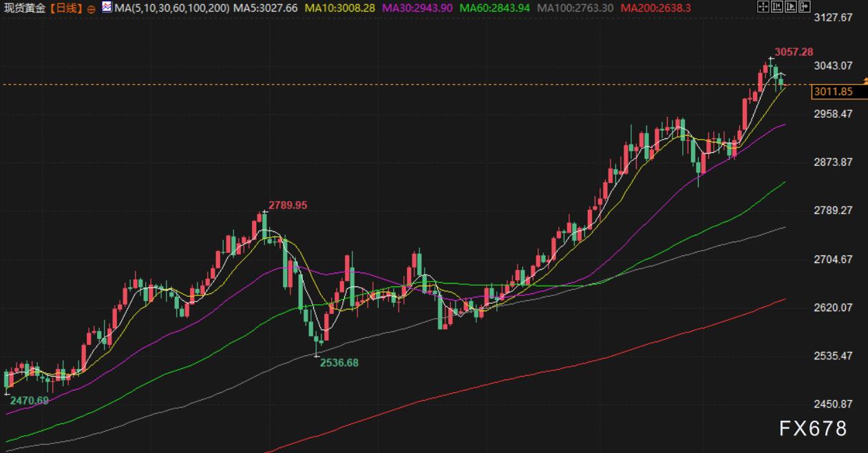Click the crosshair cursor icon in the top-right toolbar
Viewport: 868px width, 453px height.
[762, 8]
